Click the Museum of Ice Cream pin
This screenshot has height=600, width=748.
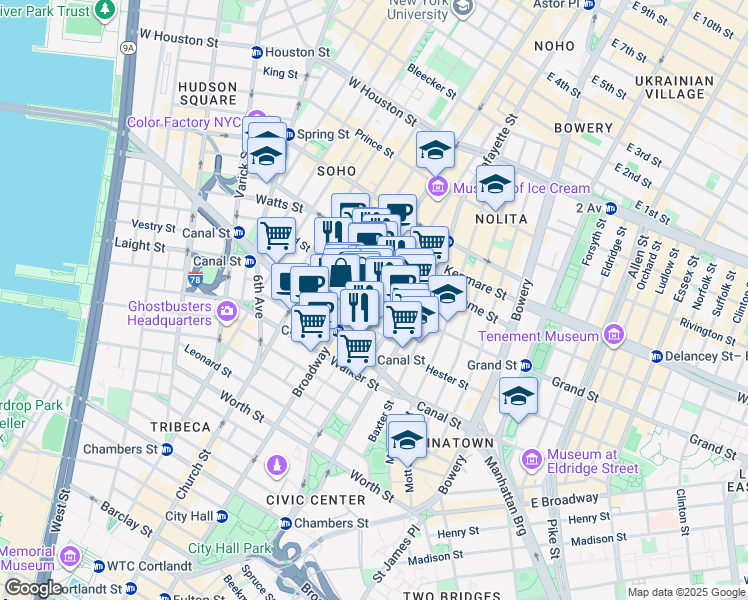click(437, 189)
